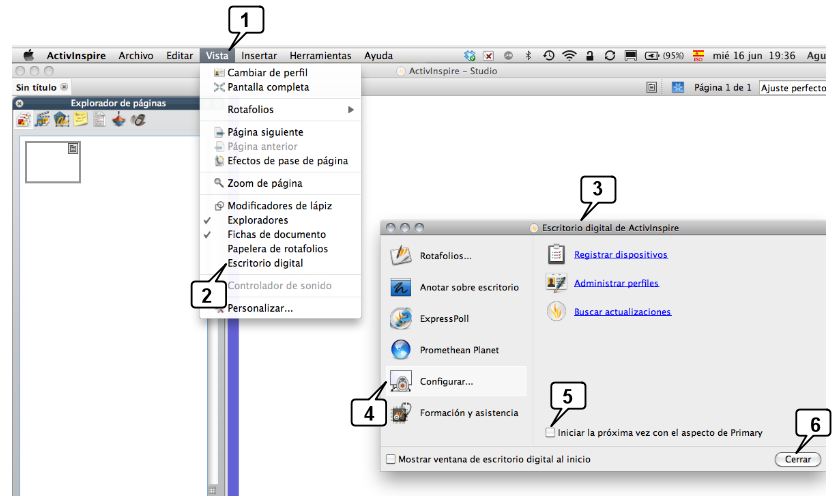The width and height of the screenshot is (839, 496).
Task: Toggle Exploradores in the Vista menu
Action: pyautogui.click(x=257, y=220)
